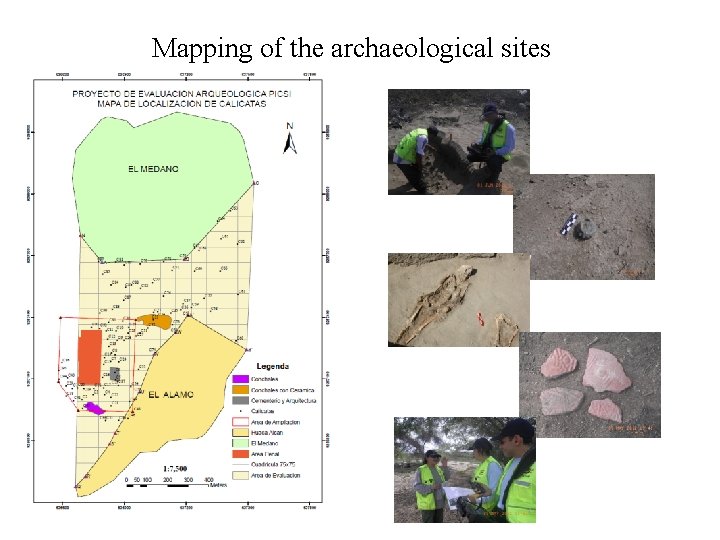The image size is (720, 540).
Task: Open photo of team in vests reviewing plans
Action: point(465,470)
